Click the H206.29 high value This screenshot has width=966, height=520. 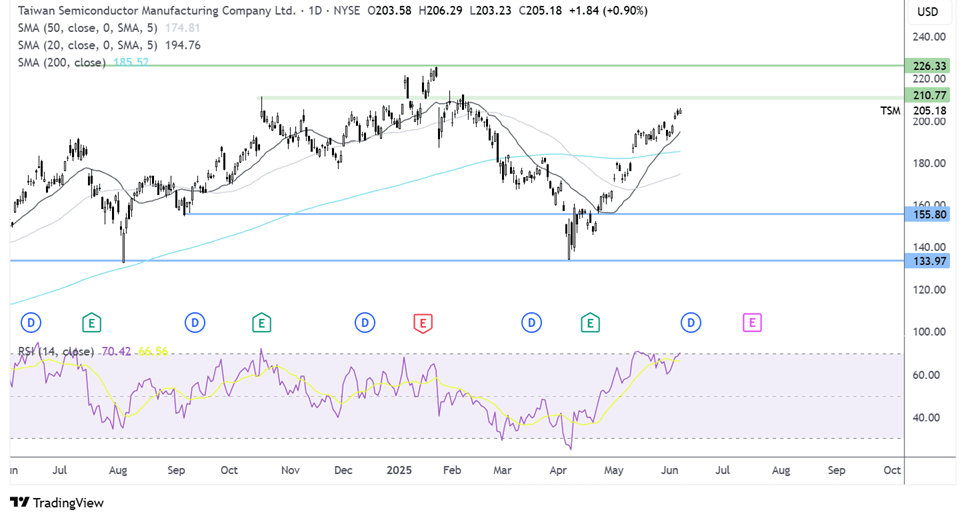(x=440, y=10)
